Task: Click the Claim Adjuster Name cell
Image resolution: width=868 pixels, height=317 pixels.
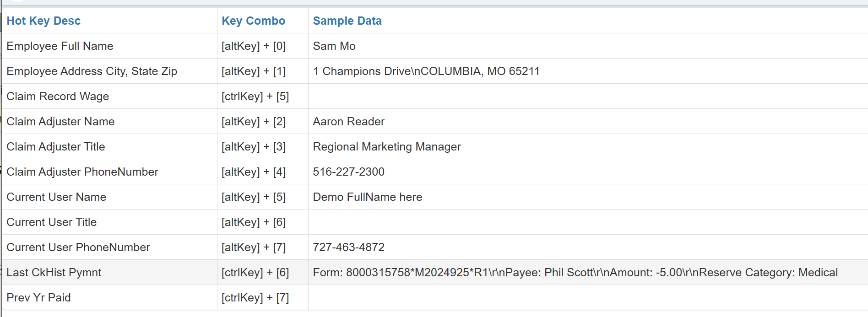Action: [x=60, y=122]
